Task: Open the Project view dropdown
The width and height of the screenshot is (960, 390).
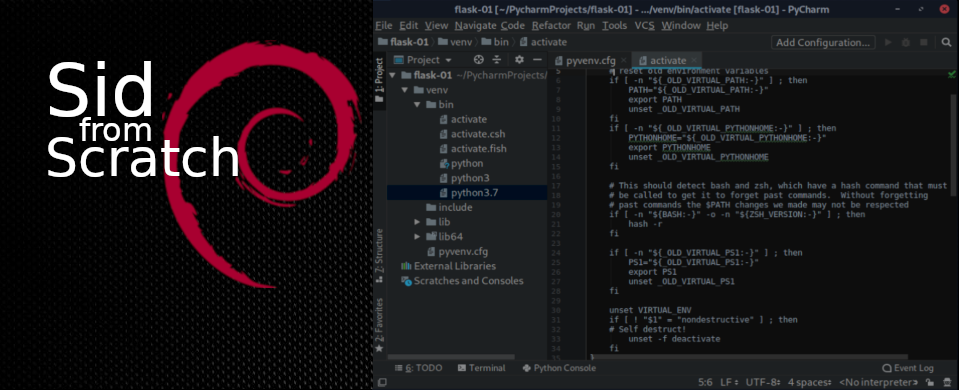Action: pyautogui.click(x=422, y=60)
